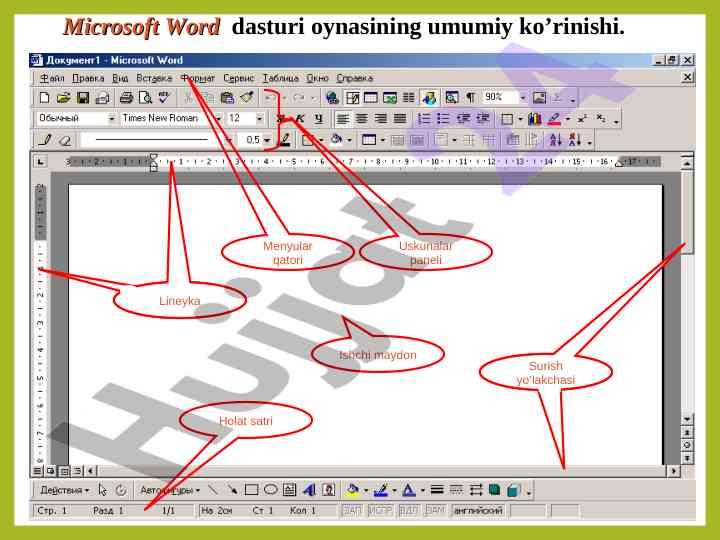
Task: Click the New document icon
Action: pos(44,98)
